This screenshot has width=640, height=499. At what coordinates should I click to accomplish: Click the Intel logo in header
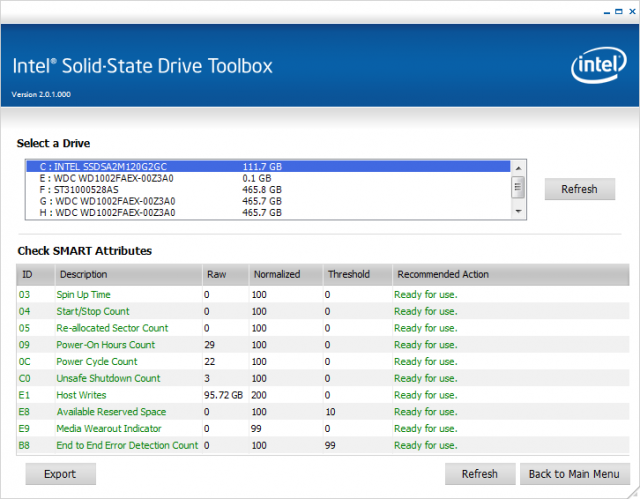tap(599, 65)
